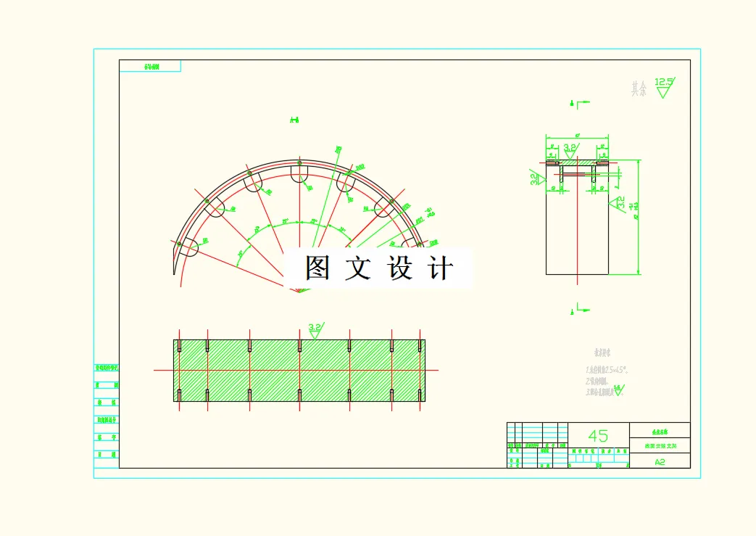756x536 pixels.
Task: Select the section arrow marker at the top right view
Action: point(580,103)
